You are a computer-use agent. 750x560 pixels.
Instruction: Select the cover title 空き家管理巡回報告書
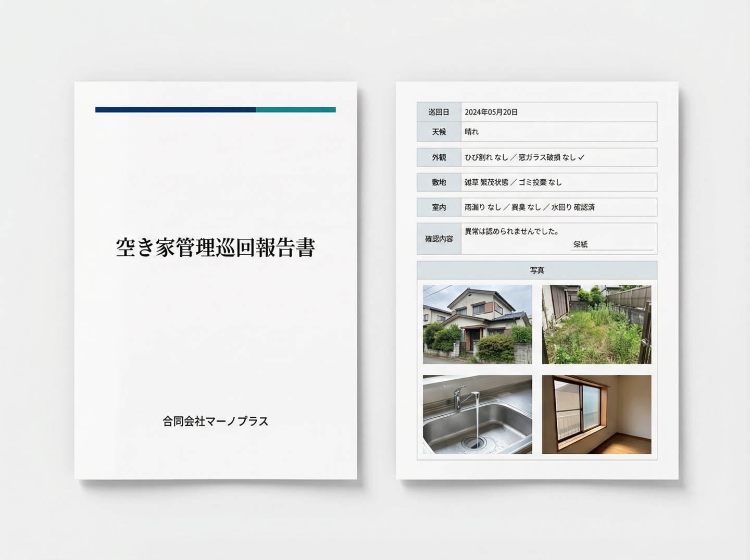coord(215,248)
